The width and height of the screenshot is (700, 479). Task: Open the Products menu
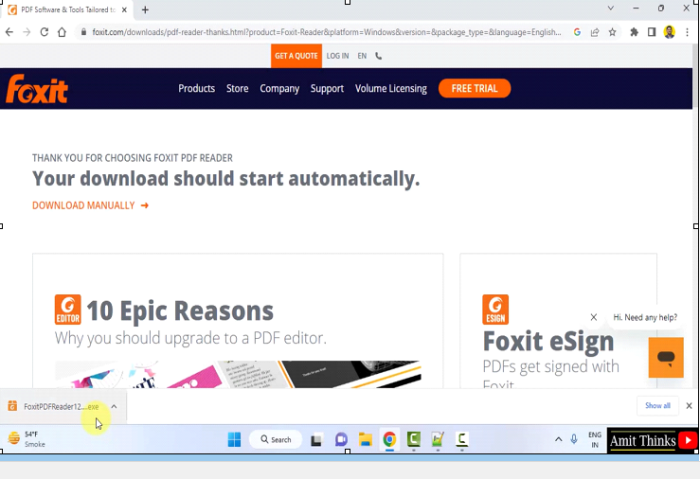tap(196, 88)
